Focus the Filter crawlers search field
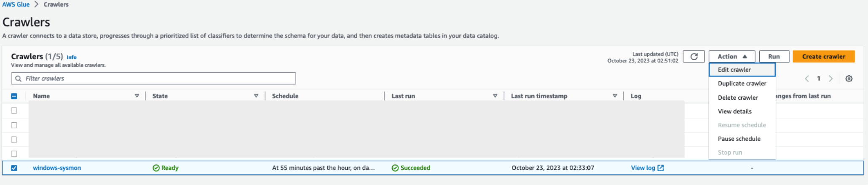 (153, 79)
